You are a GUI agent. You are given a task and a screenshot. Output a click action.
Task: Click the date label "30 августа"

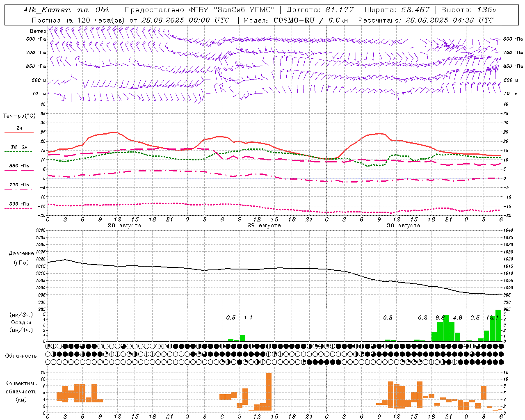pos(404,226)
